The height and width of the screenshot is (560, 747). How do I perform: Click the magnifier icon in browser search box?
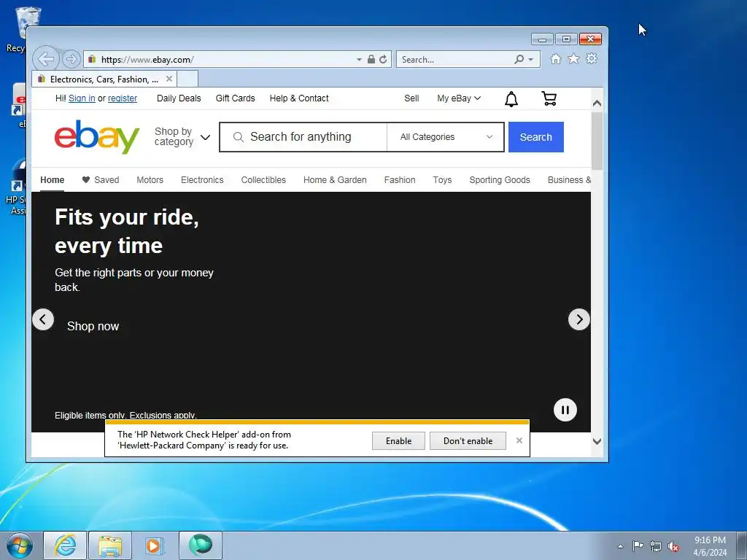click(519, 59)
